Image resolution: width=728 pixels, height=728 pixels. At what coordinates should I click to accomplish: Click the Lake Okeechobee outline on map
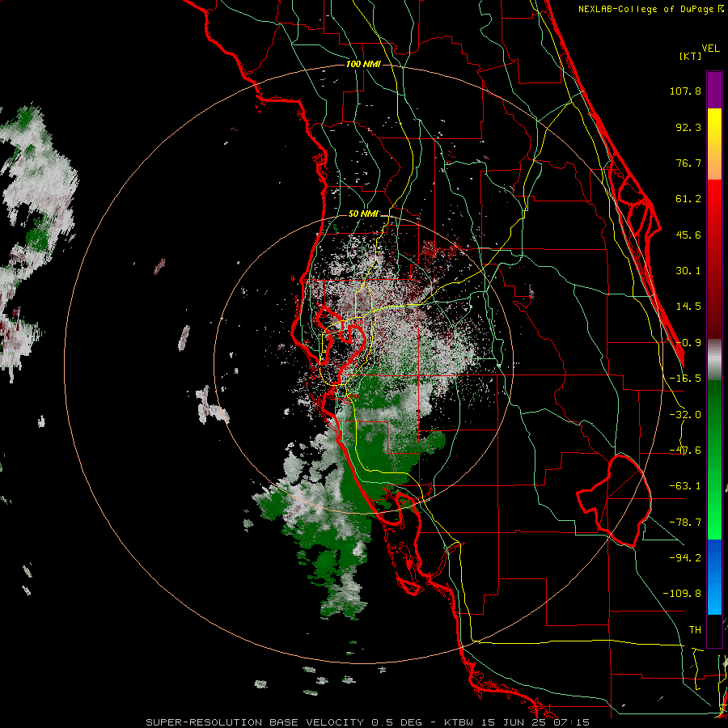pyautogui.click(x=614, y=501)
